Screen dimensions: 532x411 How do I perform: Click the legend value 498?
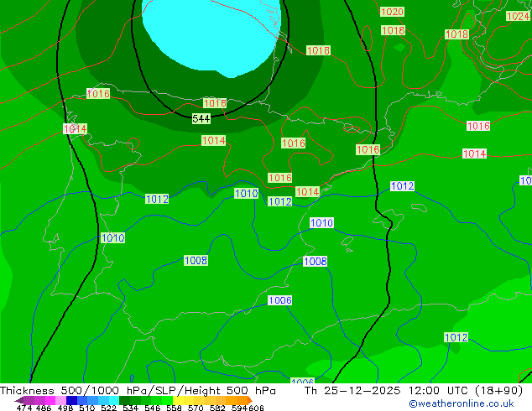tap(65, 408)
